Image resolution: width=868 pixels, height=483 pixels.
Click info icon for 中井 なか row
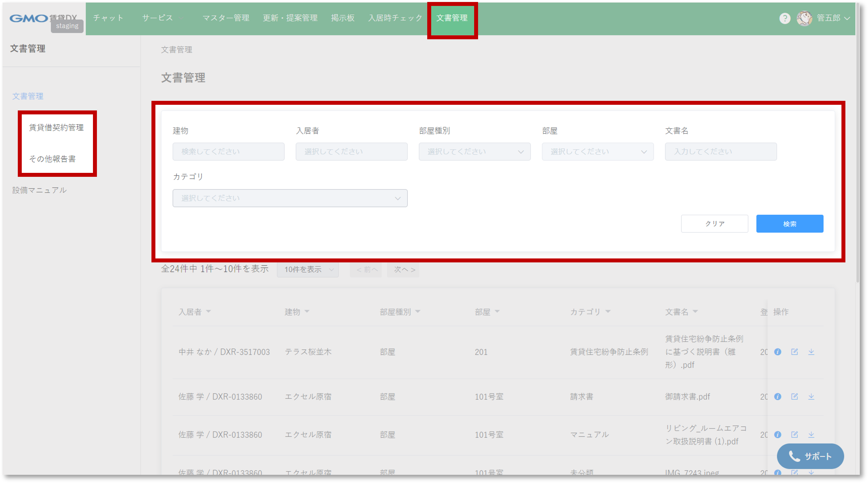(x=777, y=352)
